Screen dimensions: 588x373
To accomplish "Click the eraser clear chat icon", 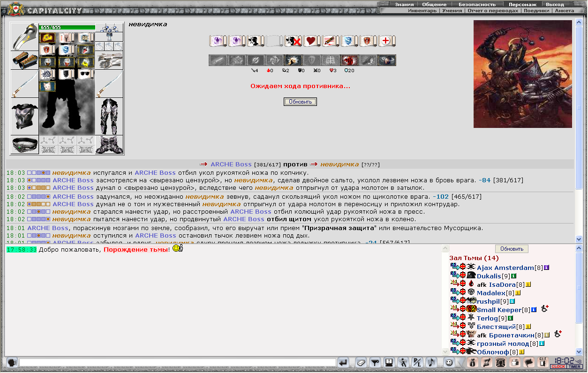I will (x=361, y=362).
